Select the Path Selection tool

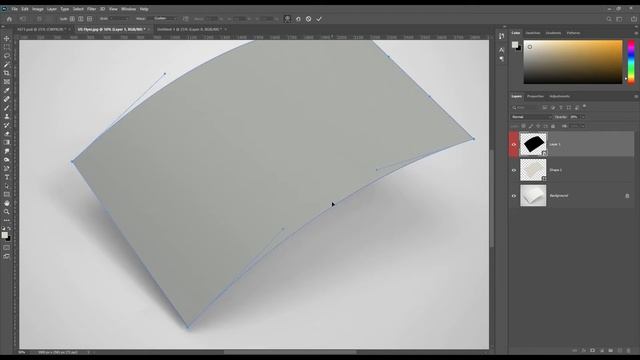(x=7, y=186)
